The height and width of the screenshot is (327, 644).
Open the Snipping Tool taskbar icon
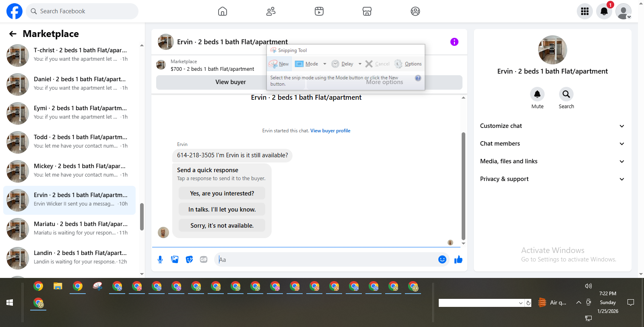(x=97, y=286)
